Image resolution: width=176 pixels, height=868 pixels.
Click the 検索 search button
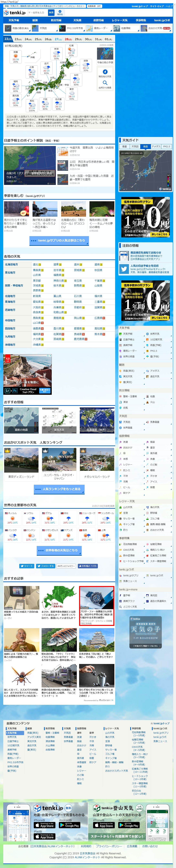[51, 12]
